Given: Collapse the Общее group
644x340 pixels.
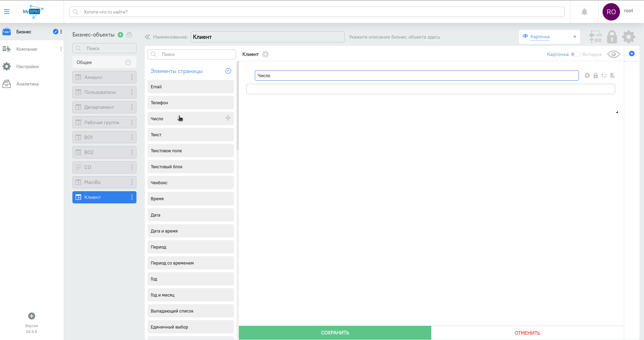Looking at the screenshot, I should click(x=128, y=62).
